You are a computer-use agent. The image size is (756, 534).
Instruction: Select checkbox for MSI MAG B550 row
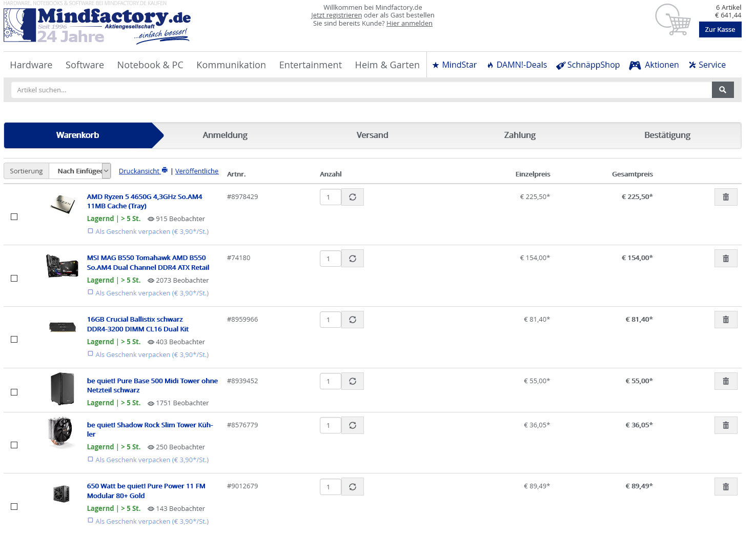14,279
